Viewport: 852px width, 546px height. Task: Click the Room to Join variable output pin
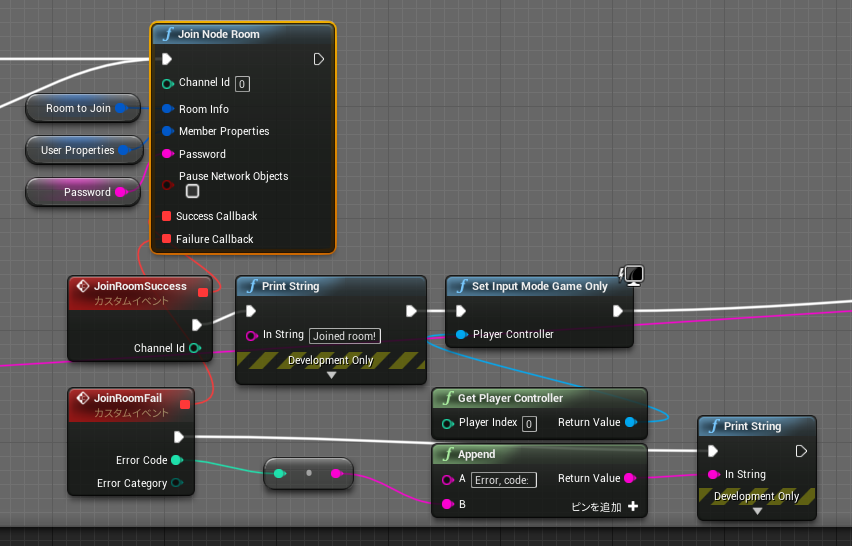coord(122,108)
